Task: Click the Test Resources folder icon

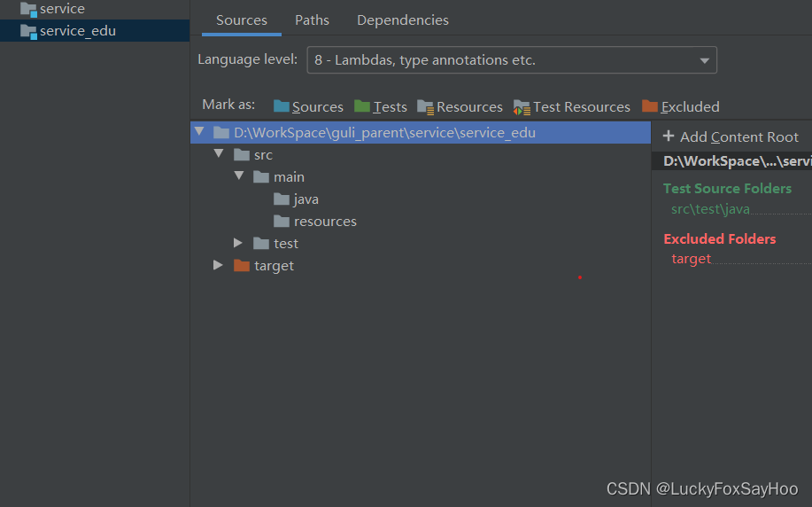Action: point(522,107)
